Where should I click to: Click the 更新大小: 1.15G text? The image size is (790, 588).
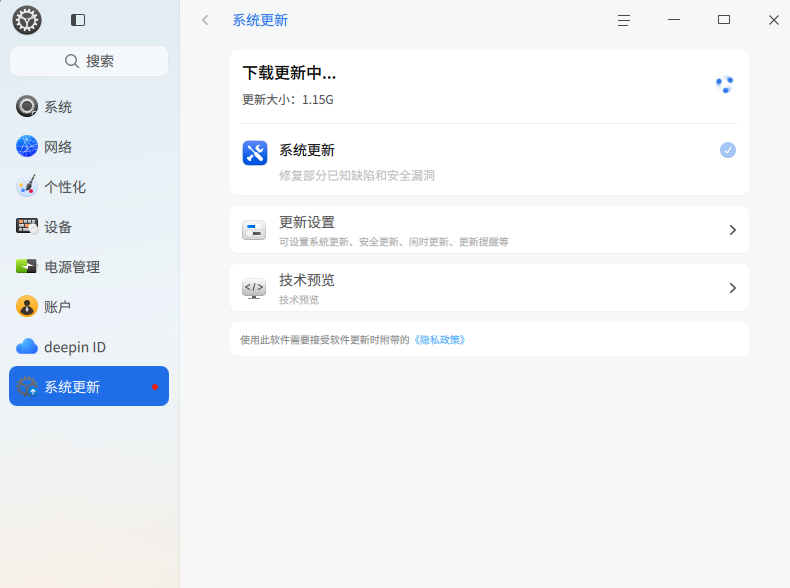pyautogui.click(x=288, y=100)
